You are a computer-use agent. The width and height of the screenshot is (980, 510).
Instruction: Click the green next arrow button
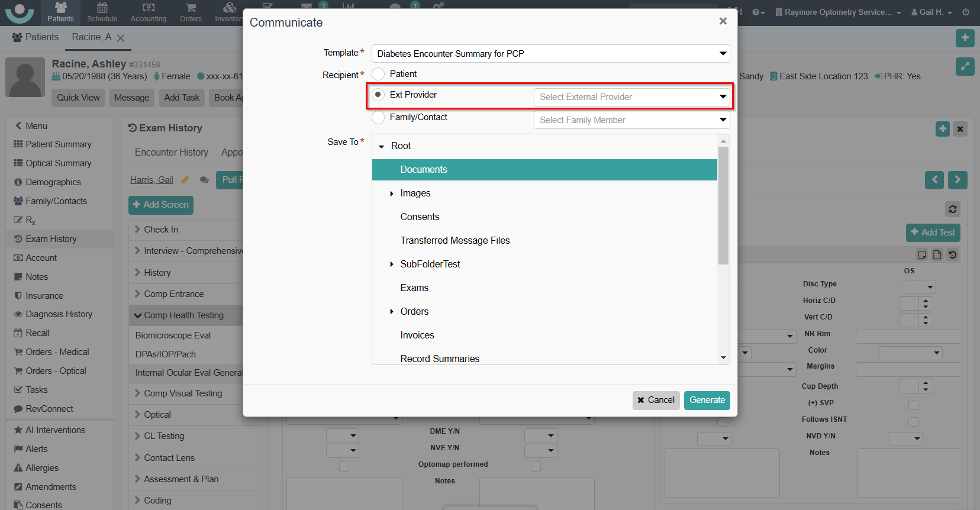(957, 180)
